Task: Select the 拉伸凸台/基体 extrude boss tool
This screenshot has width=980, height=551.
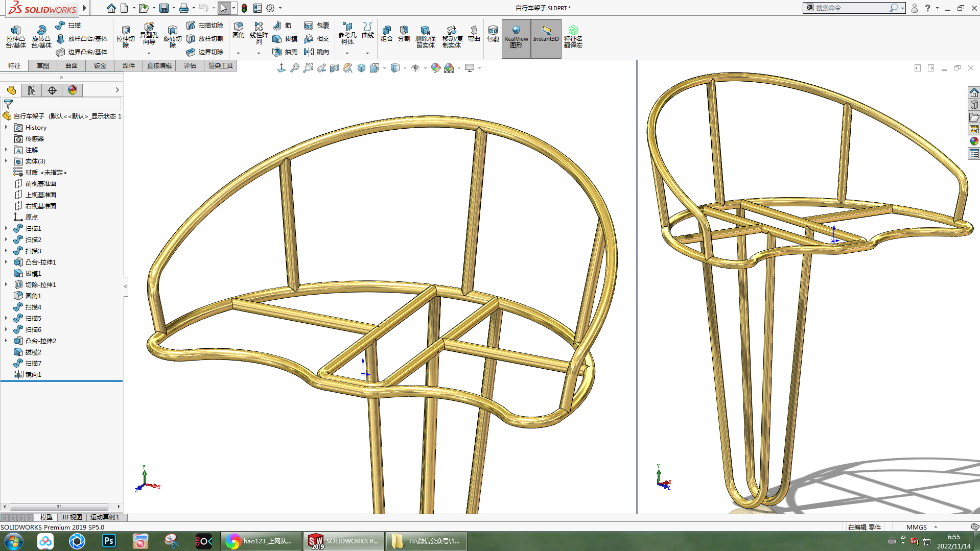Action: [x=16, y=37]
